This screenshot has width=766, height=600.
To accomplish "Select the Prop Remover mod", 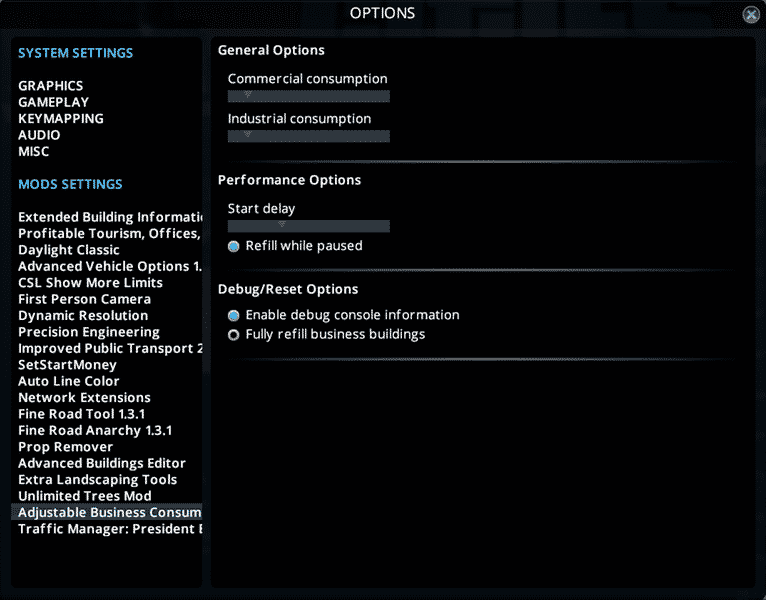I will 66,447.
